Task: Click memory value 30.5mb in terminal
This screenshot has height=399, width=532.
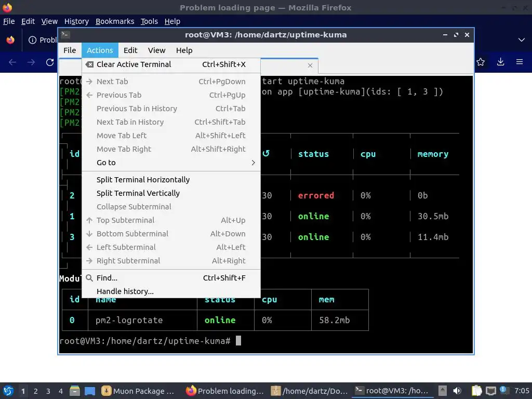Action: (433, 216)
